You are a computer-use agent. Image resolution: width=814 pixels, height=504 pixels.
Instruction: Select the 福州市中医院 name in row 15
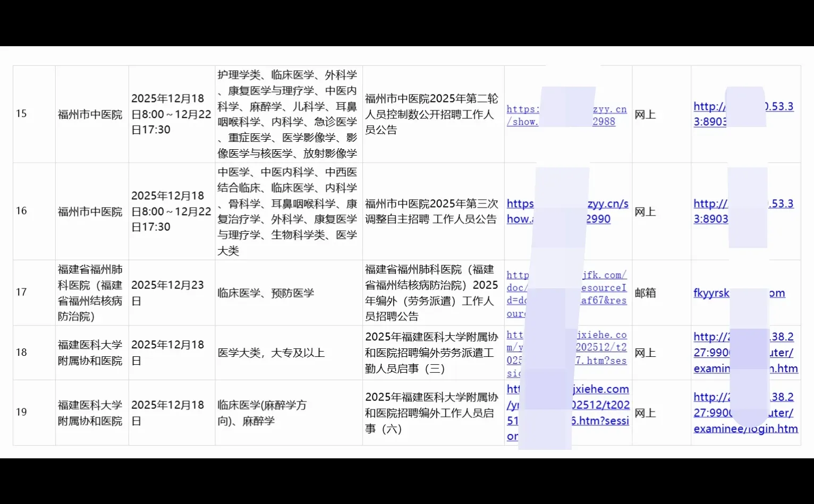pyautogui.click(x=91, y=114)
